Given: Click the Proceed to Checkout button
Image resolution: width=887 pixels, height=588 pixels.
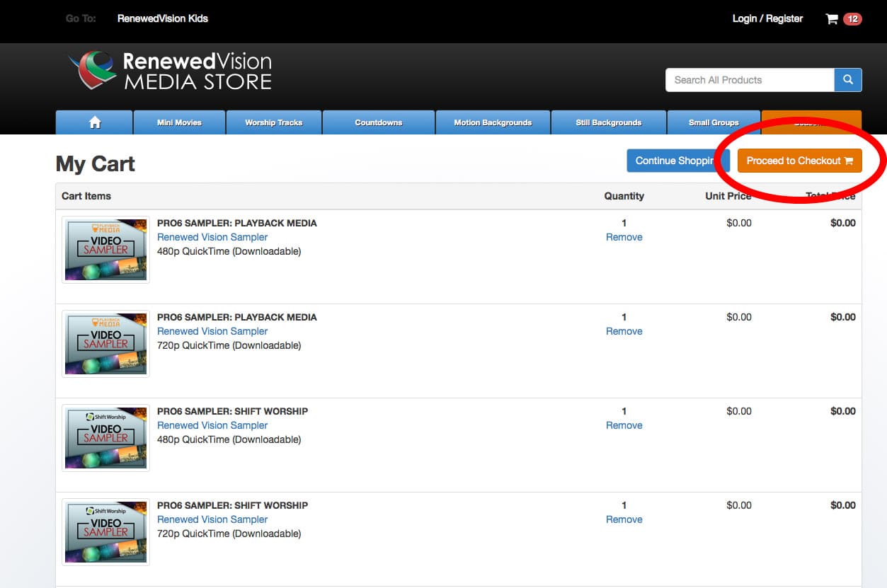Looking at the screenshot, I should pyautogui.click(x=800, y=161).
